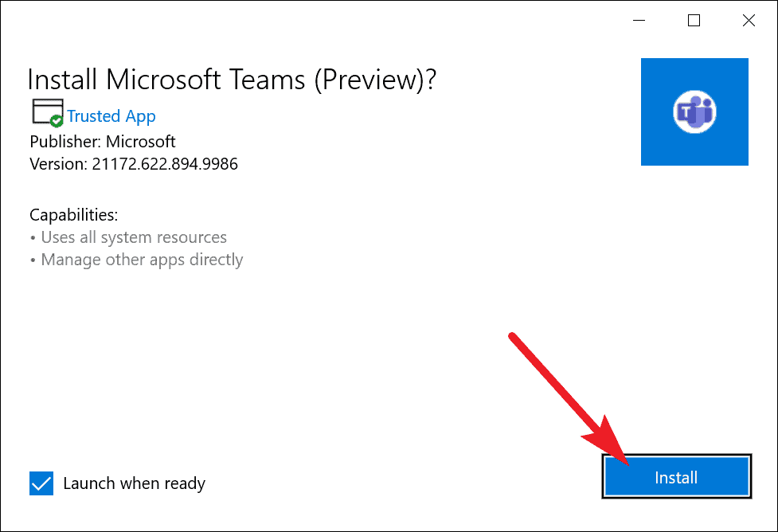Click the Microsoft Teams logo

[694, 111]
